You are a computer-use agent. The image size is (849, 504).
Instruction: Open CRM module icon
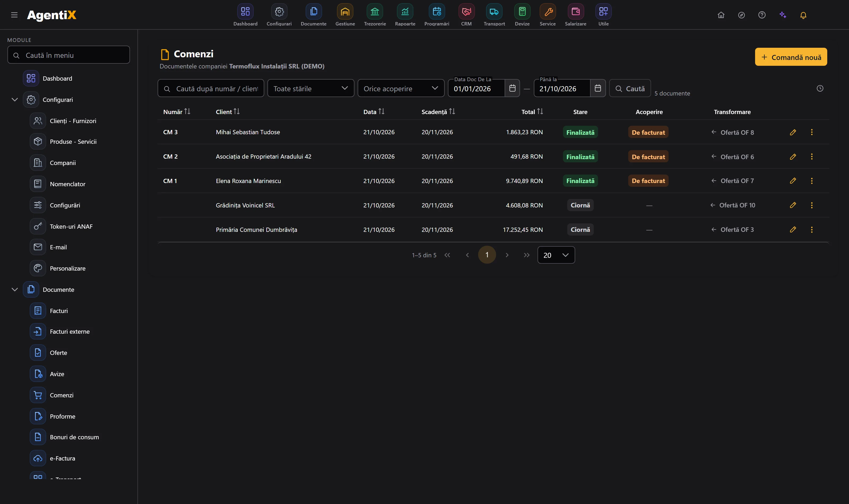coord(466,12)
